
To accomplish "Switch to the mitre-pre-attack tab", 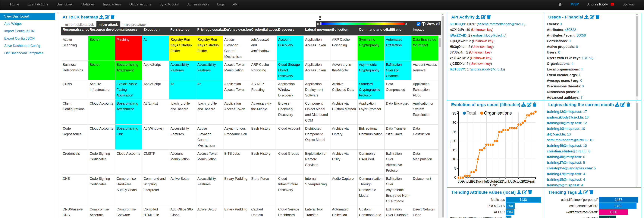I will click(134, 24).
